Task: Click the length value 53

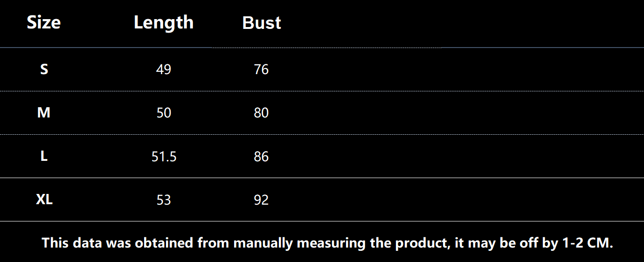Action: (164, 200)
